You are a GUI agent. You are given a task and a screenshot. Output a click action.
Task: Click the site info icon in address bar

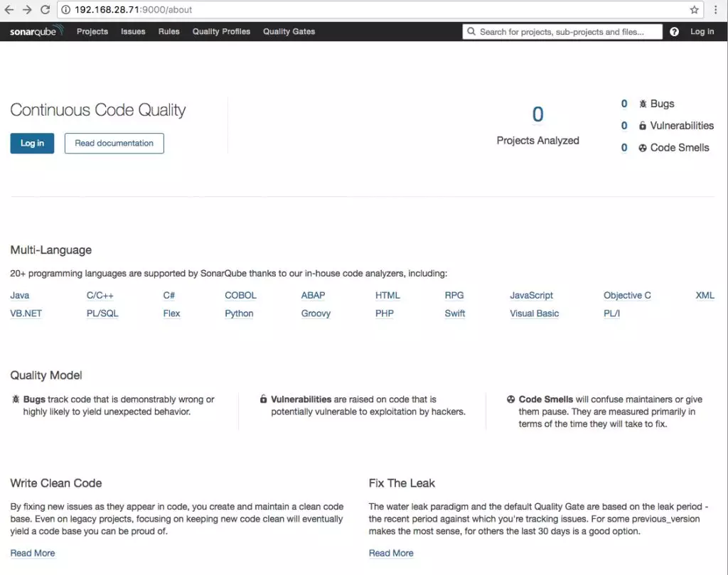(x=65, y=10)
